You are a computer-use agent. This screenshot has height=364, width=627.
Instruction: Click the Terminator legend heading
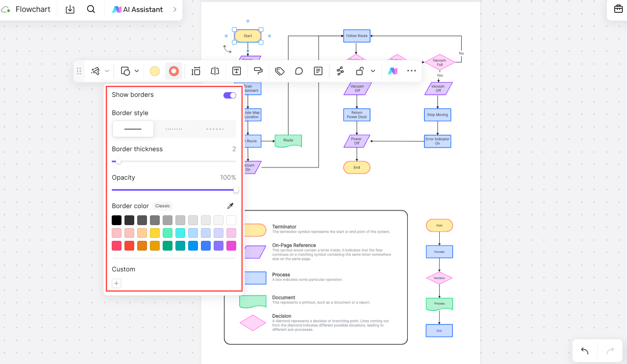click(x=284, y=227)
